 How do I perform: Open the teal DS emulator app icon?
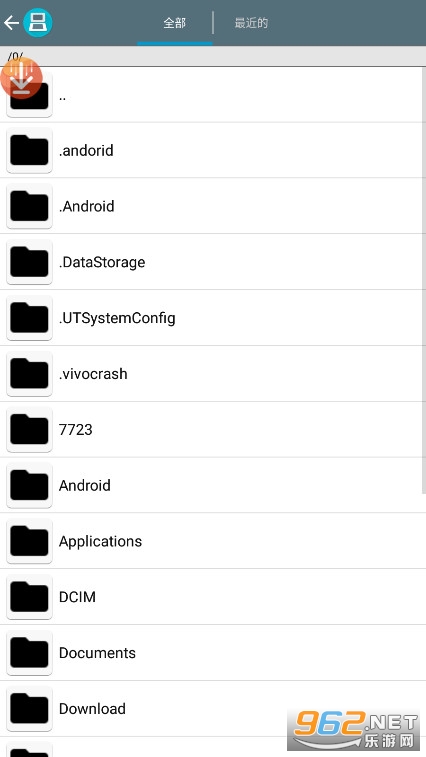(x=38, y=23)
